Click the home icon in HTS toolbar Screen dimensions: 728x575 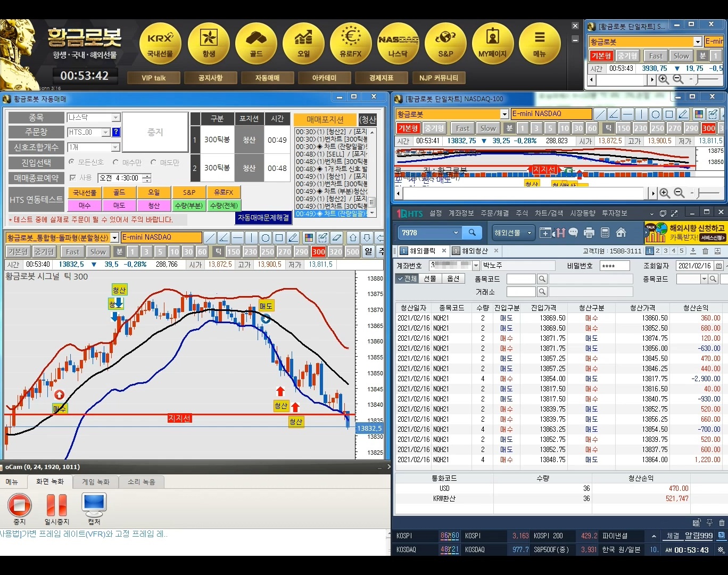click(x=621, y=233)
